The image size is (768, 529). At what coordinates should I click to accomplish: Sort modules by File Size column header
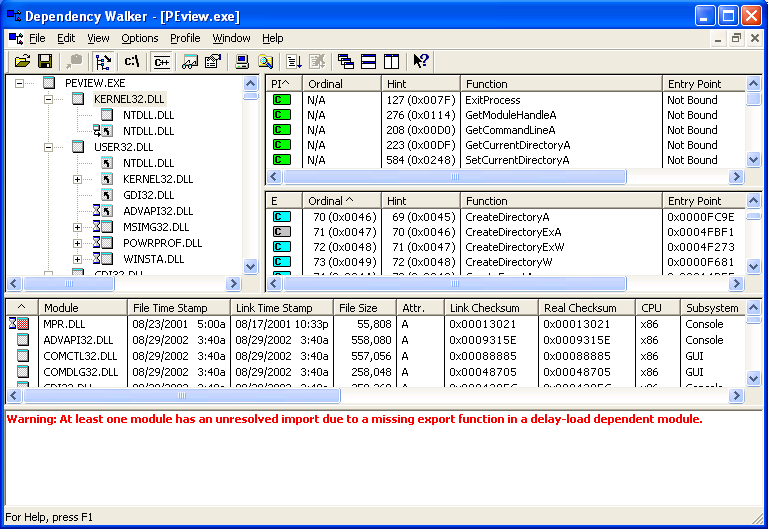(358, 308)
